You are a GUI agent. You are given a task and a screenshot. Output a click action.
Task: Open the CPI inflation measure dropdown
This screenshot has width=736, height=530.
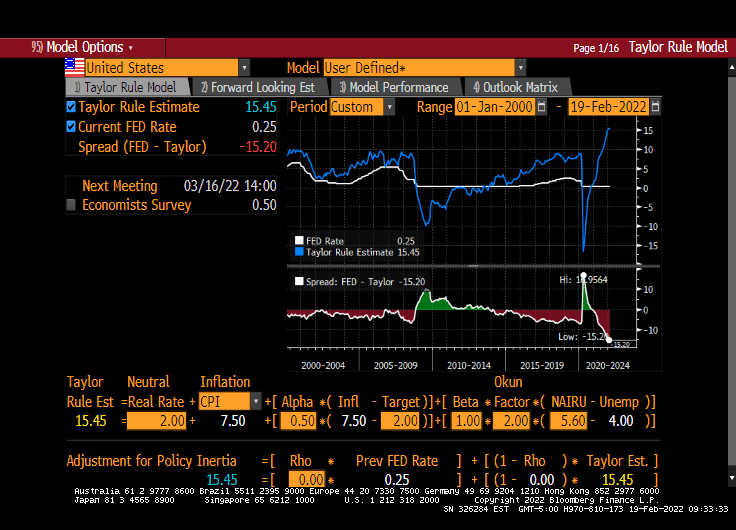(255, 401)
